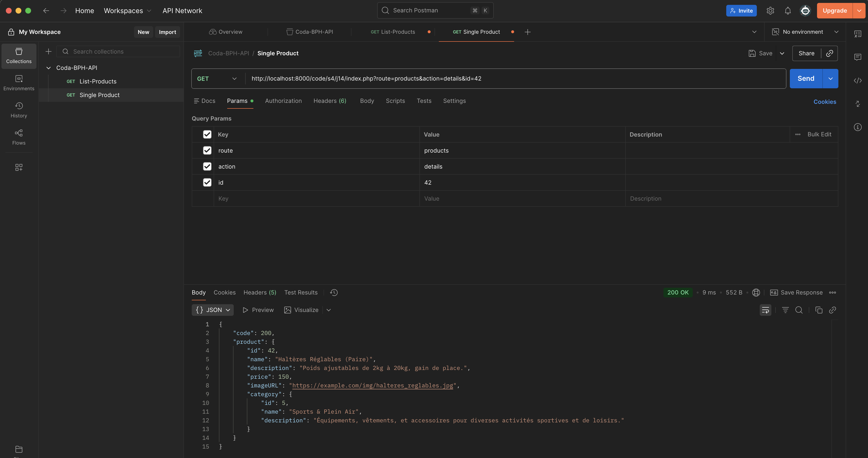The width and height of the screenshot is (868, 458).
Task: Open the Environments sidebar panel
Action: coord(18,82)
